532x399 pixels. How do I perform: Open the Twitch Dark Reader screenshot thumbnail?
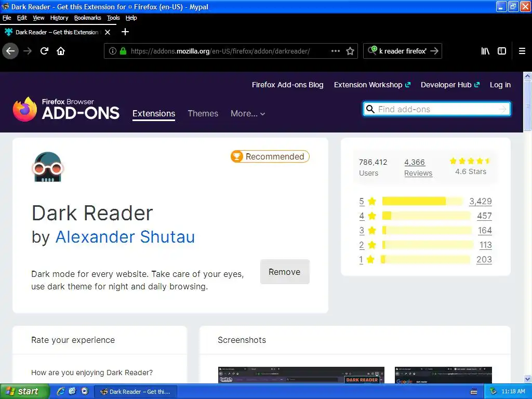coord(301,375)
